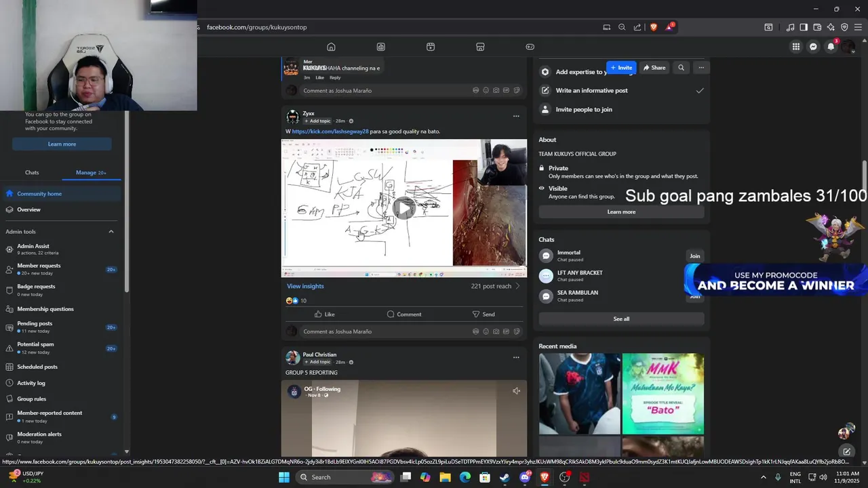868x488 pixels.
Task: Click the group search magnifier button
Action: [x=681, y=68]
